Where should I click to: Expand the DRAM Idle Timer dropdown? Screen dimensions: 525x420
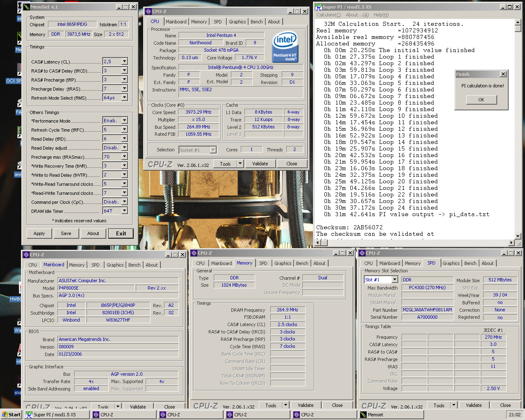124,211
